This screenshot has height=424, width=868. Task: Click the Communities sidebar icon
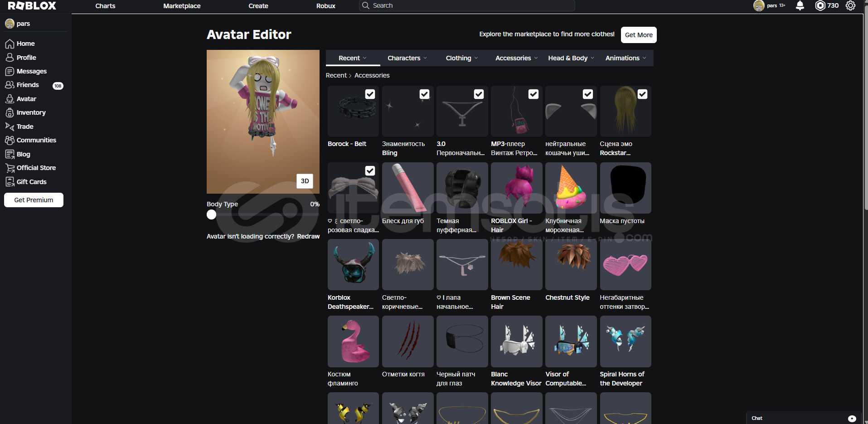tap(10, 141)
